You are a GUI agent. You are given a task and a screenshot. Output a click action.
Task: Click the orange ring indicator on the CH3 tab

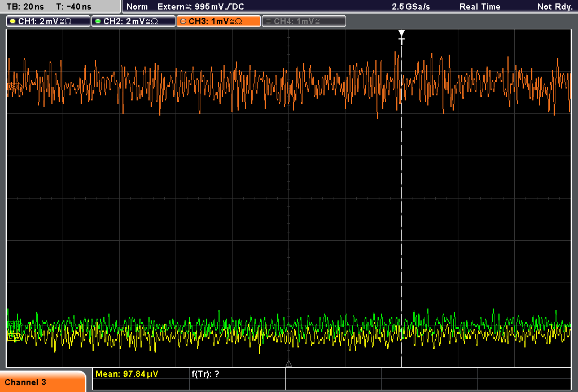[183, 21]
